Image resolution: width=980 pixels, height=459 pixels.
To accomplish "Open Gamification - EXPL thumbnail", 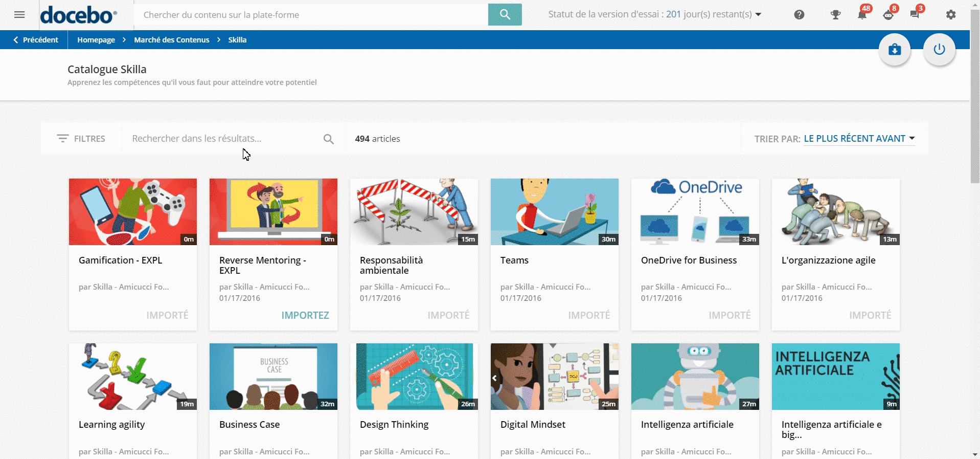I will pyautogui.click(x=133, y=212).
